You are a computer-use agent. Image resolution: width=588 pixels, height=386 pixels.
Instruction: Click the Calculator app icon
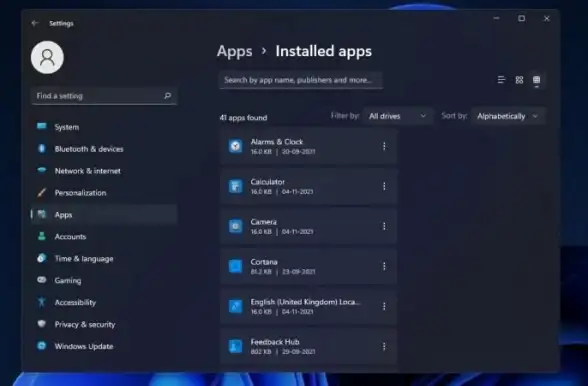coord(236,186)
